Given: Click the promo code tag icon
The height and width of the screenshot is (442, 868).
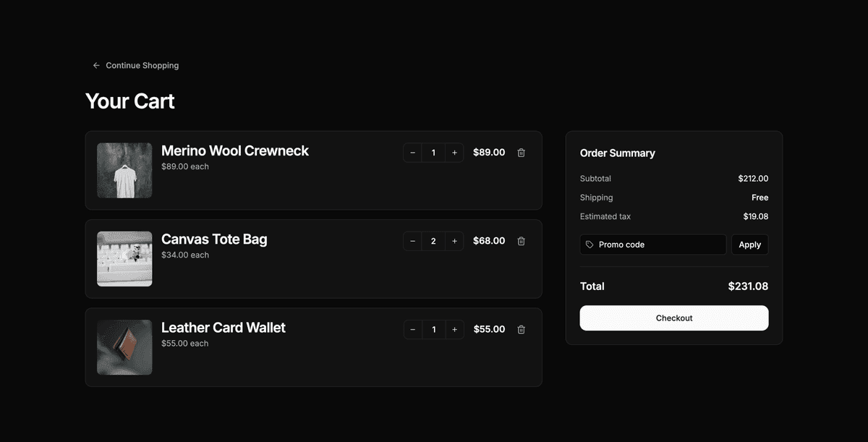Looking at the screenshot, I should point(589,245).
